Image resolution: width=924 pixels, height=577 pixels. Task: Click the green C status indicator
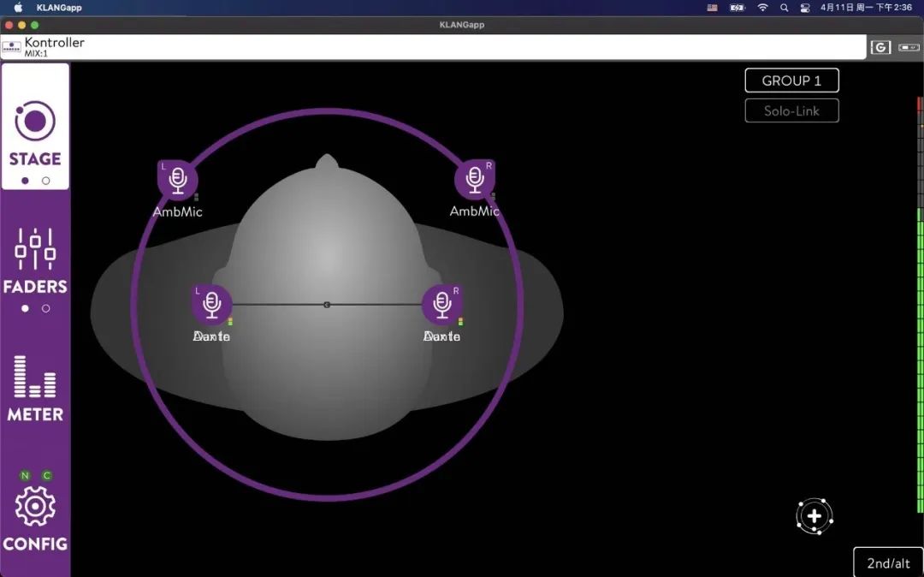coord(46,476)
